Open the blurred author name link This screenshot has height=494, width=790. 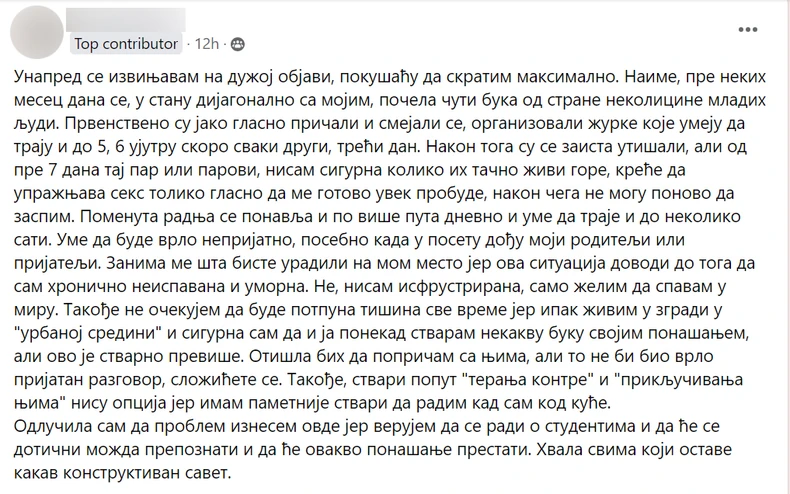128,19
